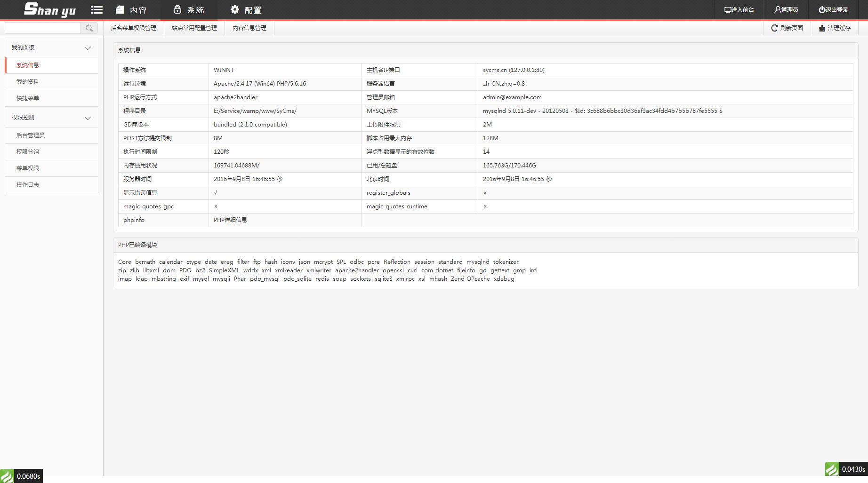Click the E:/Service/wamp/www/SyCms/ path value

click(x=255, y=111)
